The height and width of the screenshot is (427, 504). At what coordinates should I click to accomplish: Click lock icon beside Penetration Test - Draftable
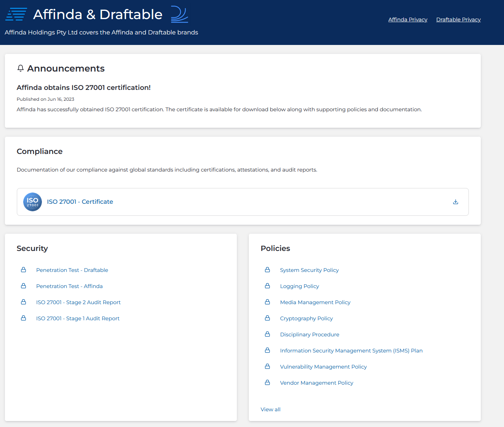24,270
